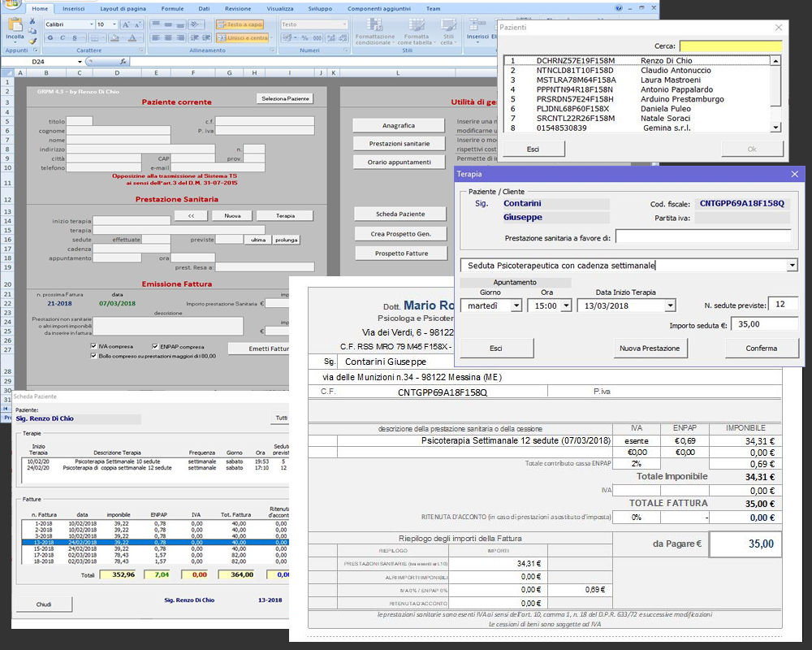Toggle Bollo compreso su prestazioni checkbox
This screenshot has width=812, height=650.
(93, 356)
